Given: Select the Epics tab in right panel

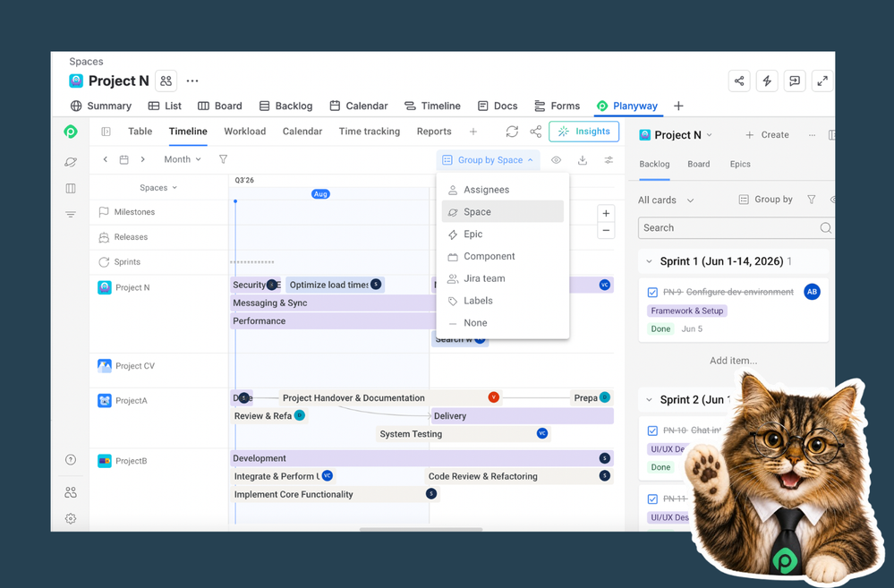Looking at the screenshot, I should [x=740, y=165].
